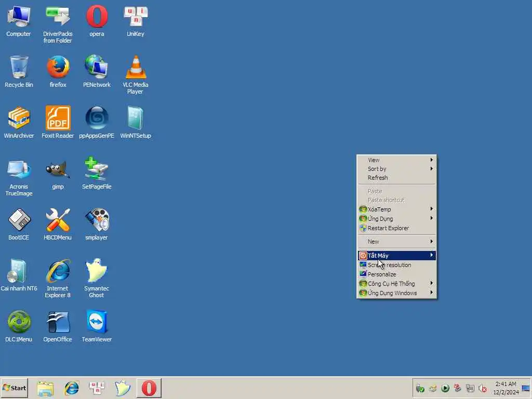Viewport: 532px width, 399px height.
Task: Click the Symantec Ghost desktop icon
Action: [97, 278]
